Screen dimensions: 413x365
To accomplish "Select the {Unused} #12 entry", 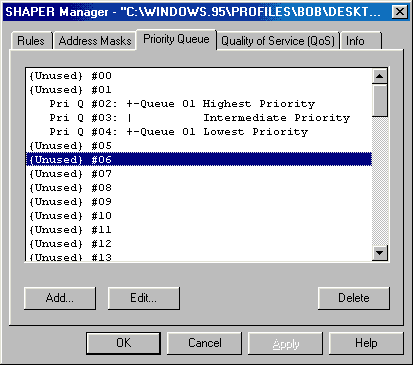I will click(x=199, y=244).
